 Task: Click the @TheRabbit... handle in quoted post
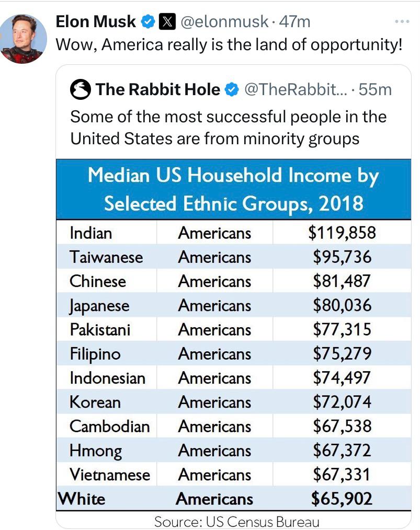(x=296, y=89)
